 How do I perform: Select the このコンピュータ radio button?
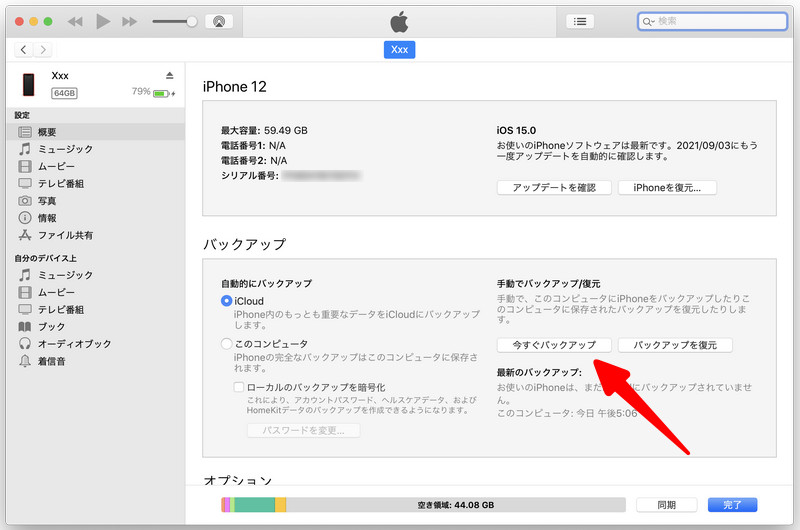(227, 344)
